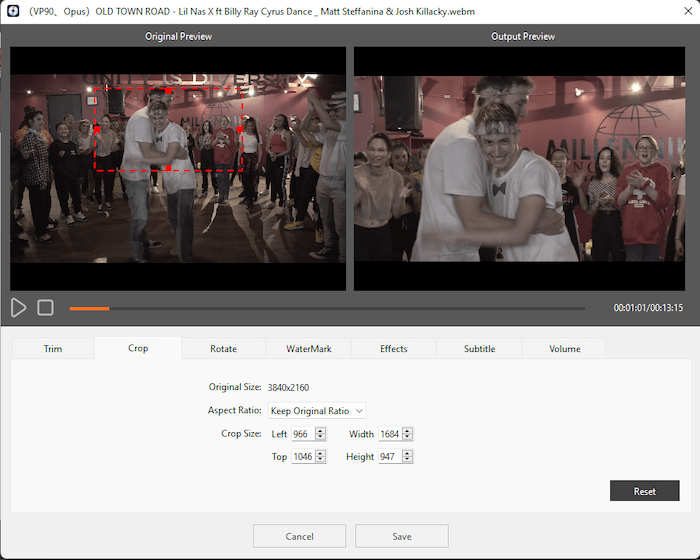Screen dimensions: 700x560
Task: Open the Rotate tab
Action: pos(223,349)
